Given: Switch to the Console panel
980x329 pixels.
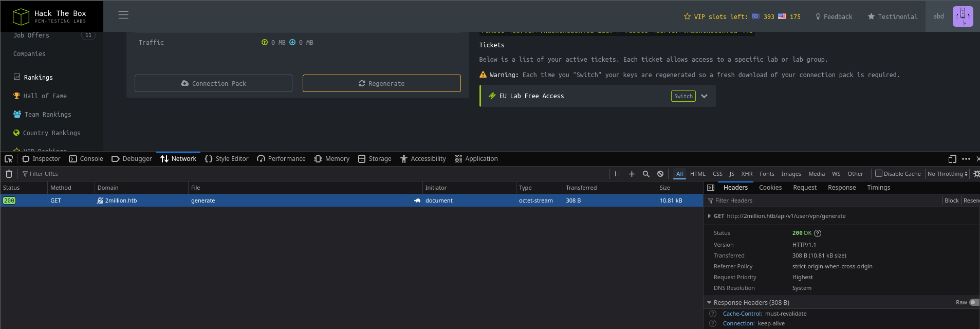Looking at the screenshot, I should tap(86, 159).
